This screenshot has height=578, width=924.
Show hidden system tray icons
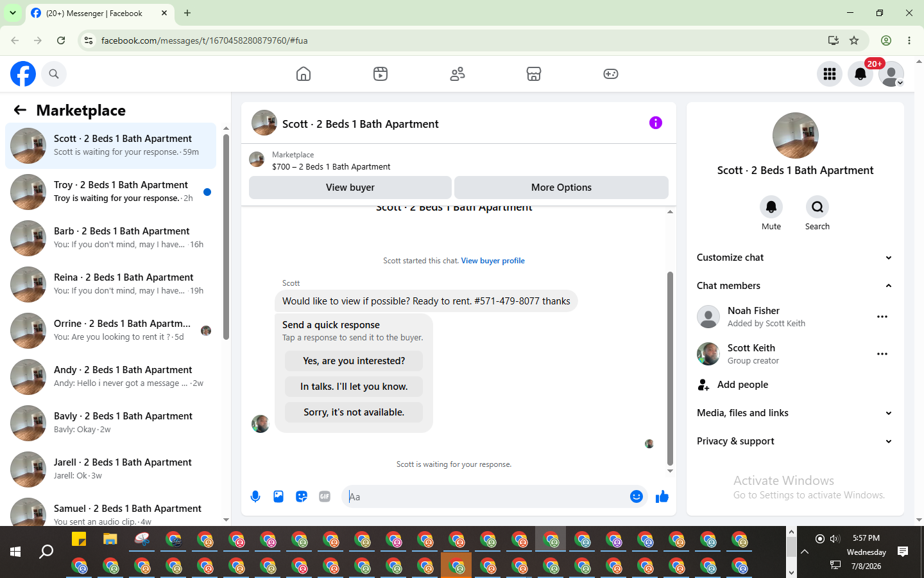(805, 552)
